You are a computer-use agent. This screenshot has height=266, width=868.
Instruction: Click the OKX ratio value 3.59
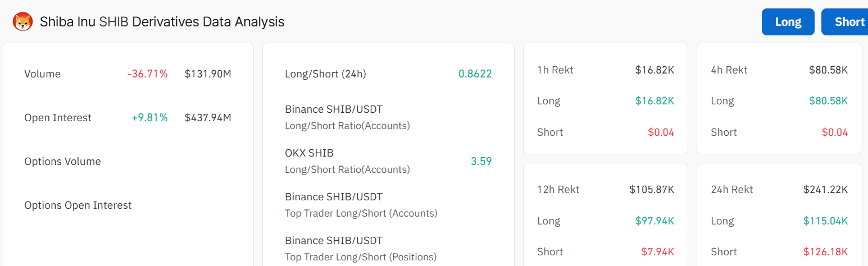pyautogui.click(x=481, y=162)
